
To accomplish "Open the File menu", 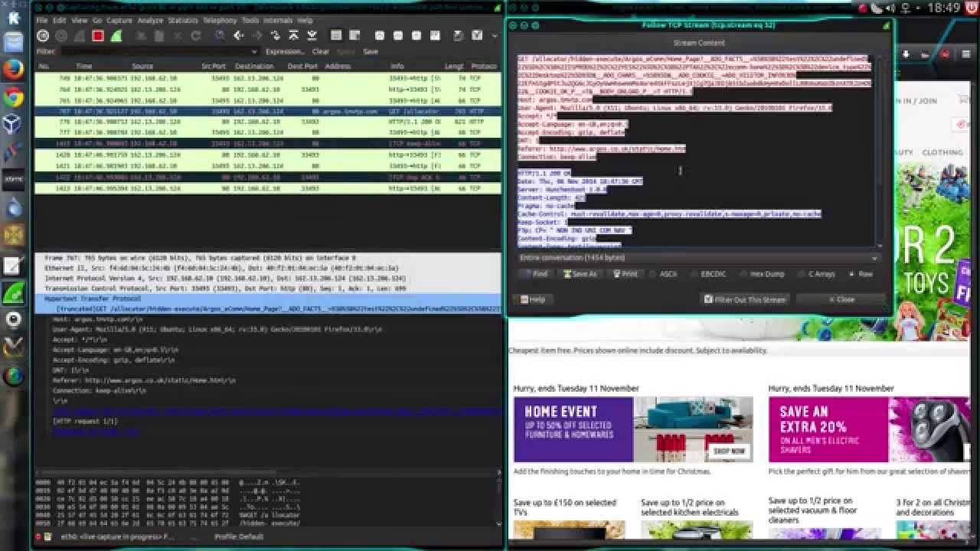I will click(x=41, y=21).
